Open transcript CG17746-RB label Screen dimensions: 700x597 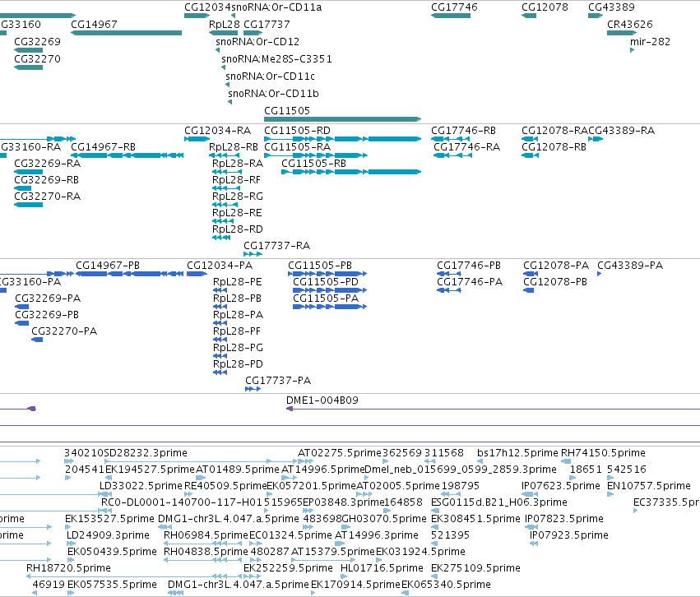coord(463,131)
